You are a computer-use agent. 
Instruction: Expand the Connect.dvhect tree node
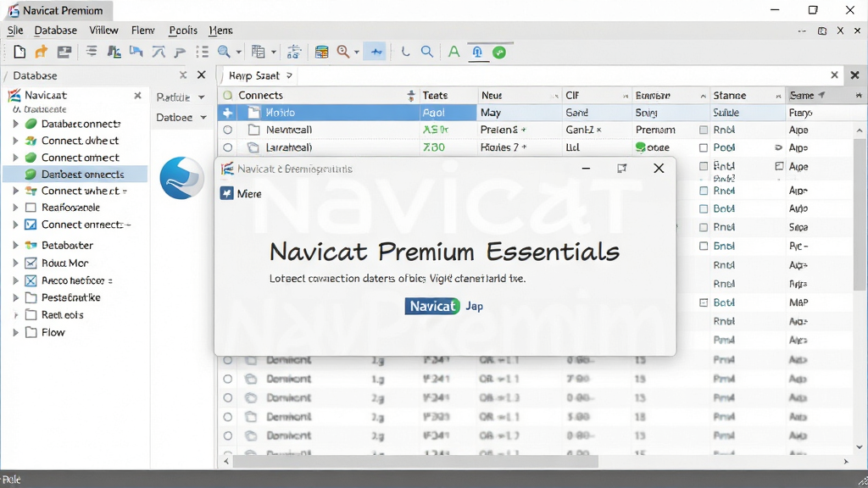coord(15,141)
